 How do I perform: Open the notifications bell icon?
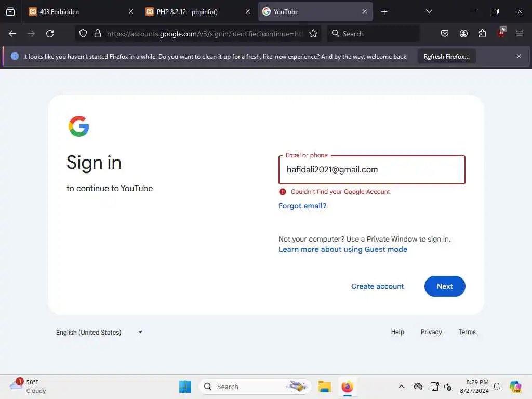(497, 387)
